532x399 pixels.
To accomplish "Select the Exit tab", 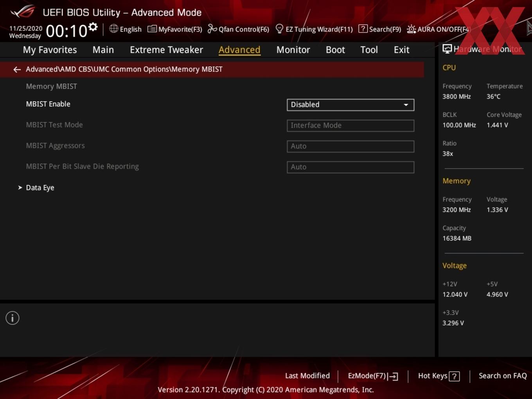I will 401,50.
